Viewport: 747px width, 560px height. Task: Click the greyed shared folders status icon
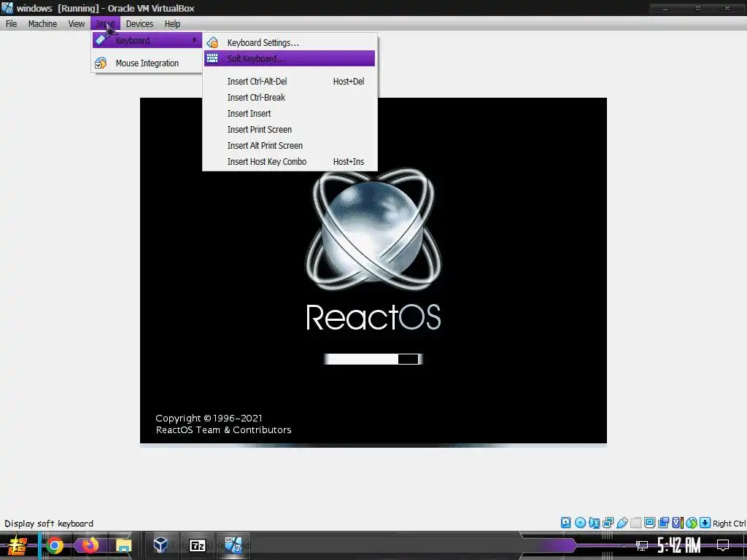click(635, 523)
